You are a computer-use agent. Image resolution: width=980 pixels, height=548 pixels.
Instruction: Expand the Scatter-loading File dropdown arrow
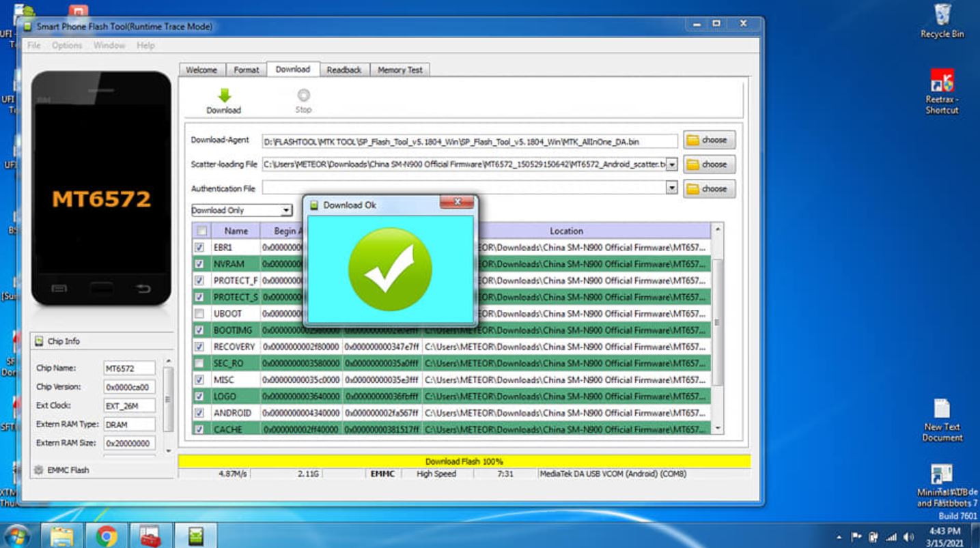(672, 164)
